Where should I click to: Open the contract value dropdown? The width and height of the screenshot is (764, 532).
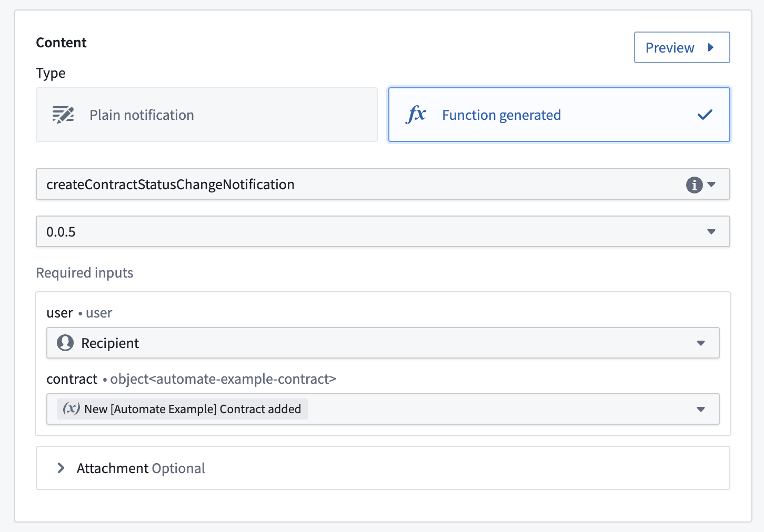(x=701, y=409)
